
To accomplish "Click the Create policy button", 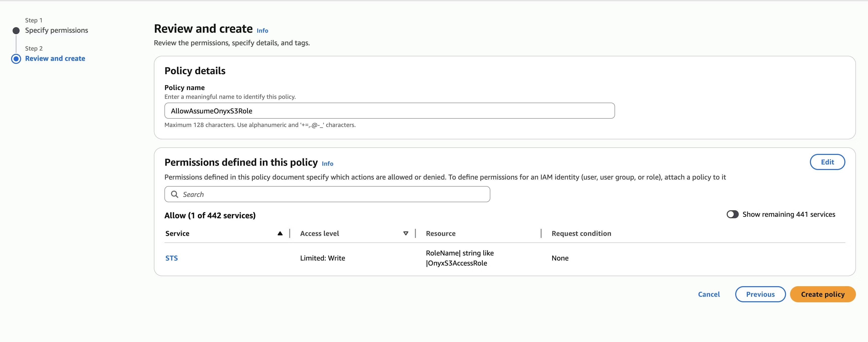I will tap(822, 294).
